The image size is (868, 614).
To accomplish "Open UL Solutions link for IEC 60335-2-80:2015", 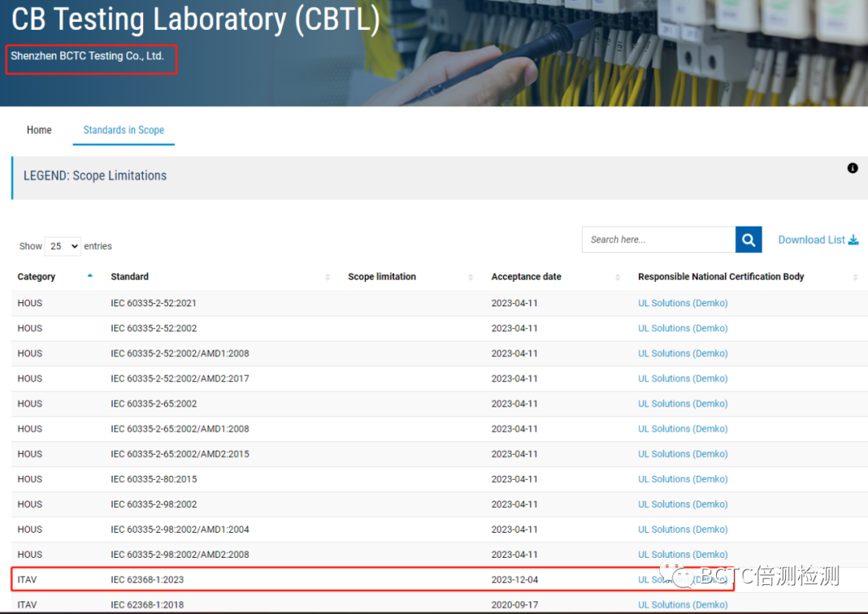I will [682, 480].
